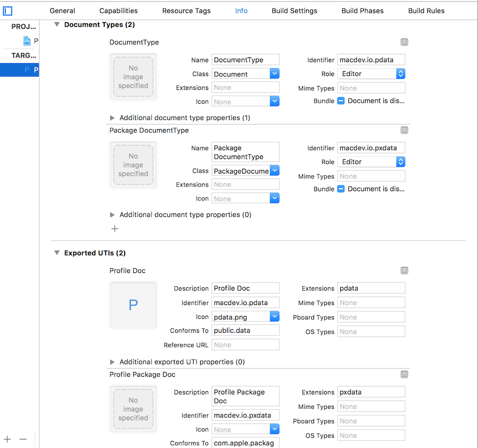Click the remove target minus button
Image resolution: width=478 pixels, height=448 pixels.
(23, 439)
